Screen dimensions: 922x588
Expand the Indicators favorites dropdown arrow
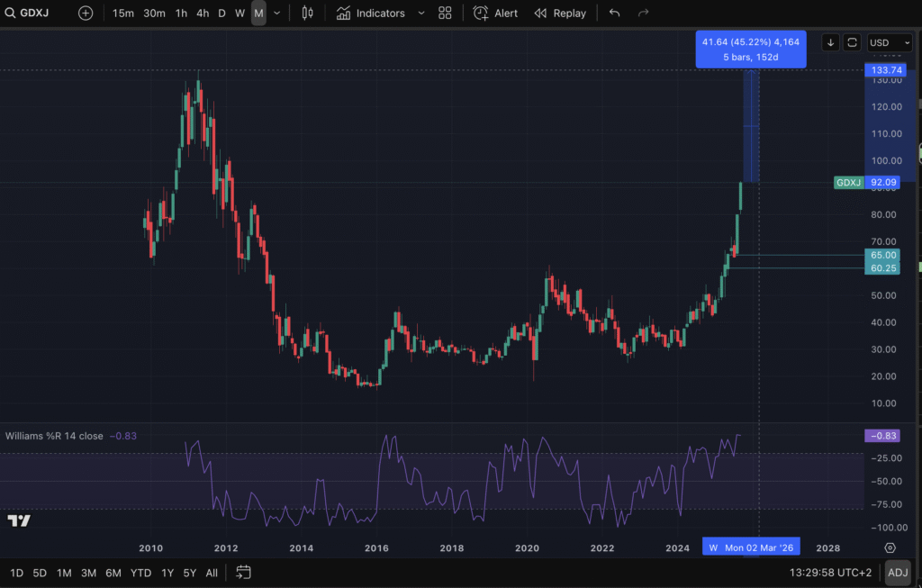(420, 14)
